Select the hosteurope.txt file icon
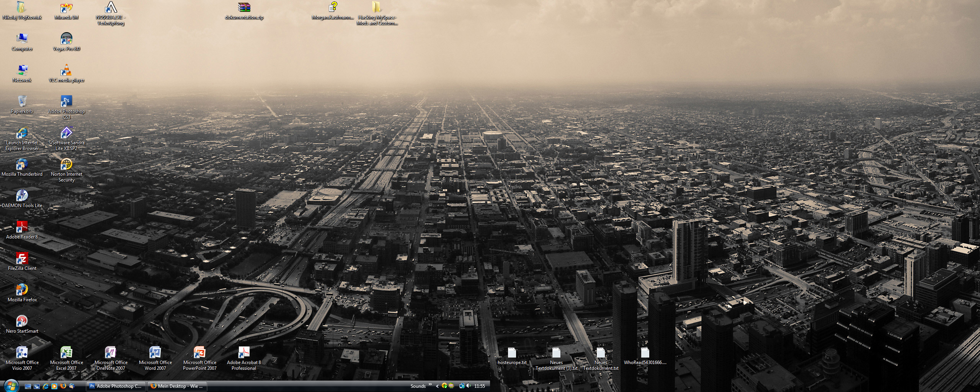This screenshot has height=392, width=980. click(512, 353)
